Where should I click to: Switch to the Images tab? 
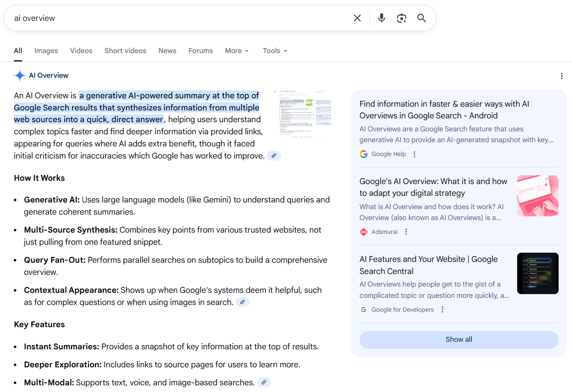[46, 51]
